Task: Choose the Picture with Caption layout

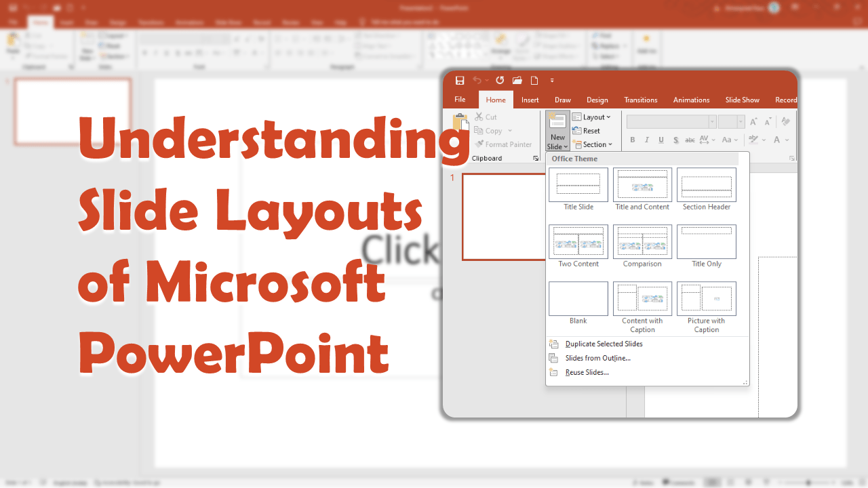Action: tap(707, 307)
